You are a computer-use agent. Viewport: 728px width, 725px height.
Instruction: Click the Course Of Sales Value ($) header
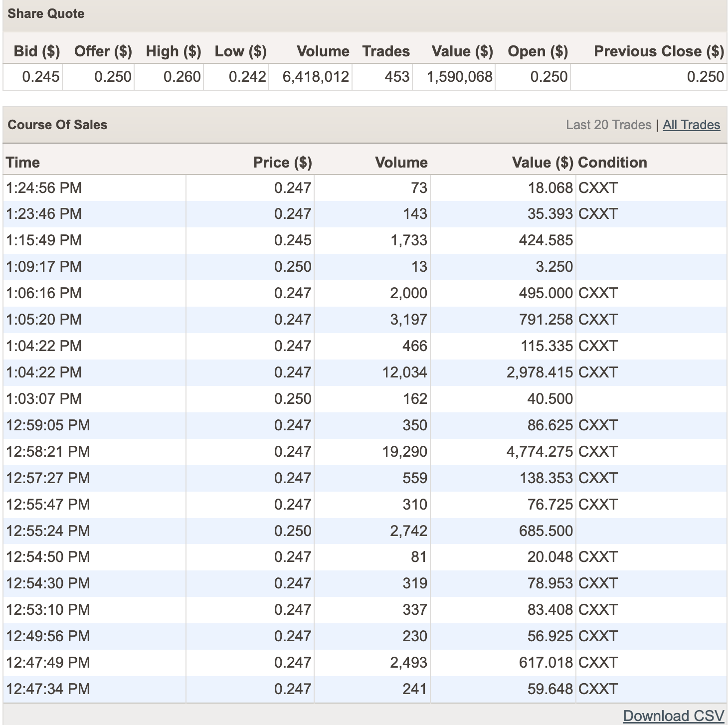pos(542,162)
